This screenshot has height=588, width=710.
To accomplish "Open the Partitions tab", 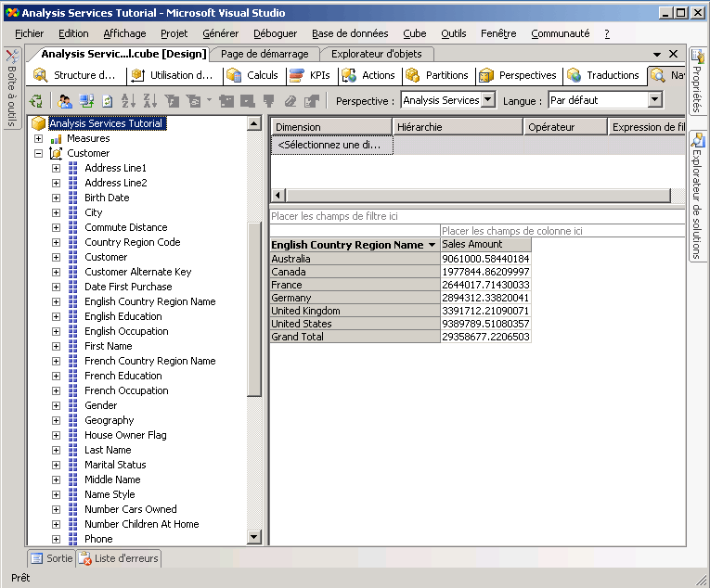I will coord(437,75).
